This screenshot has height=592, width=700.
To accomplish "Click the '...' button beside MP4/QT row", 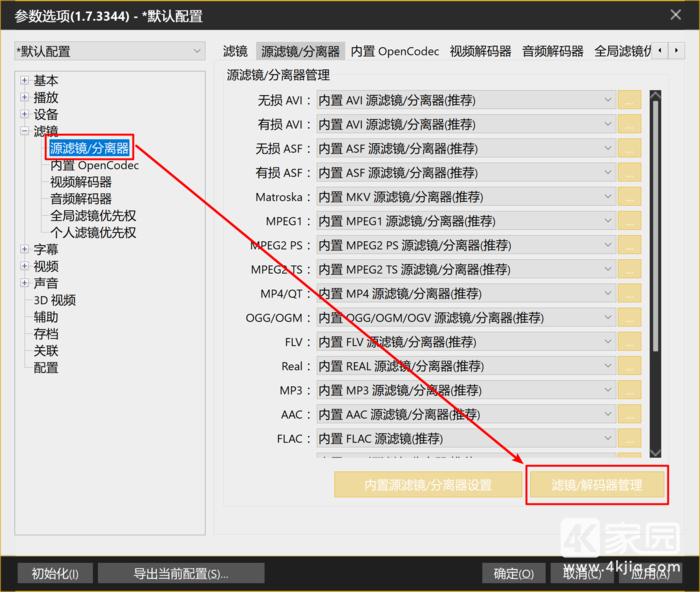I will point(629,294).
